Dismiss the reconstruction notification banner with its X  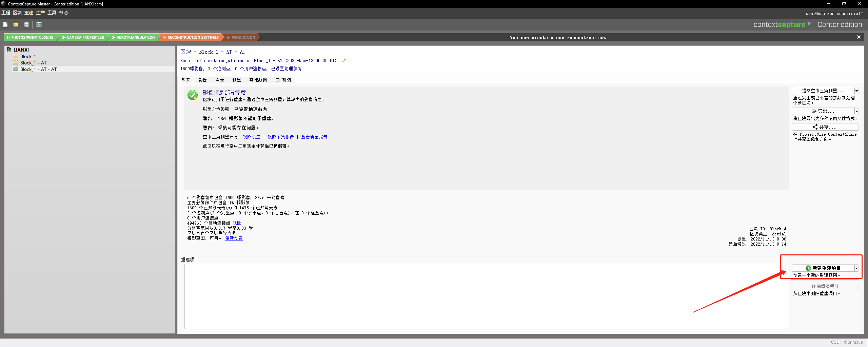(859, 37)
